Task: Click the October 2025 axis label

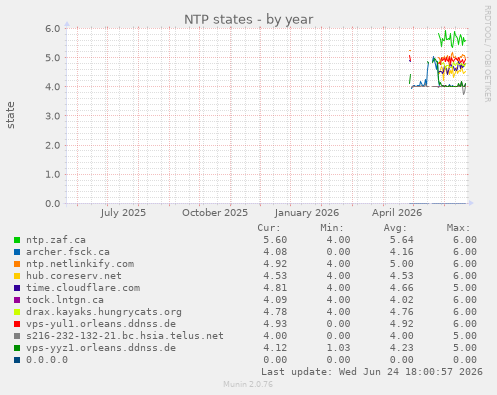Action: (x=215, y=213)
